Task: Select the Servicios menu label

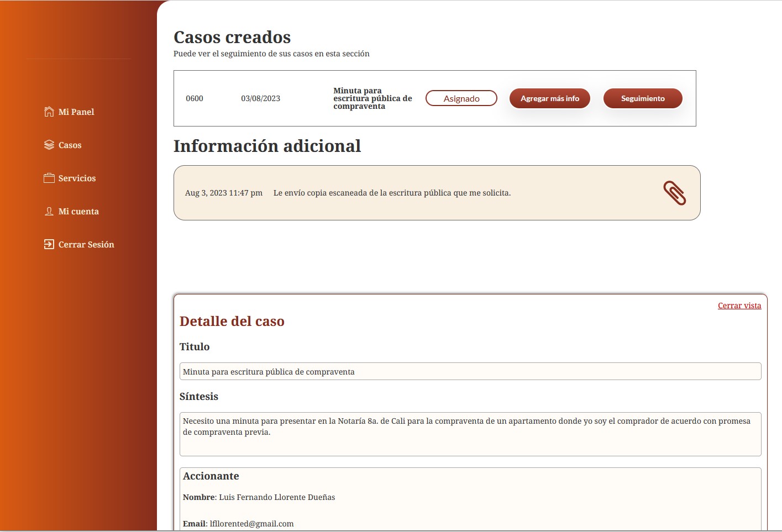Action: pos(77,178)
